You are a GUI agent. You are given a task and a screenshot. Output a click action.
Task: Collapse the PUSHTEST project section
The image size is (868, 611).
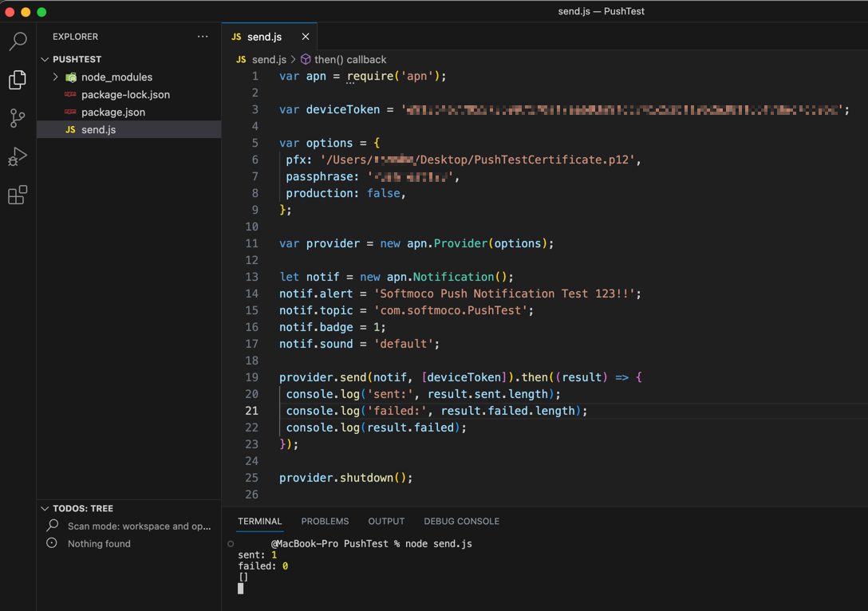[45, 60]
